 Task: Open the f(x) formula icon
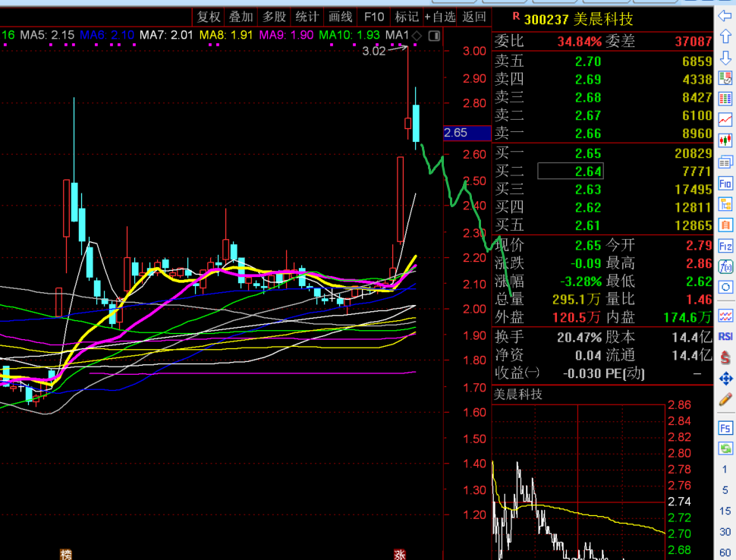click(725, 267)
